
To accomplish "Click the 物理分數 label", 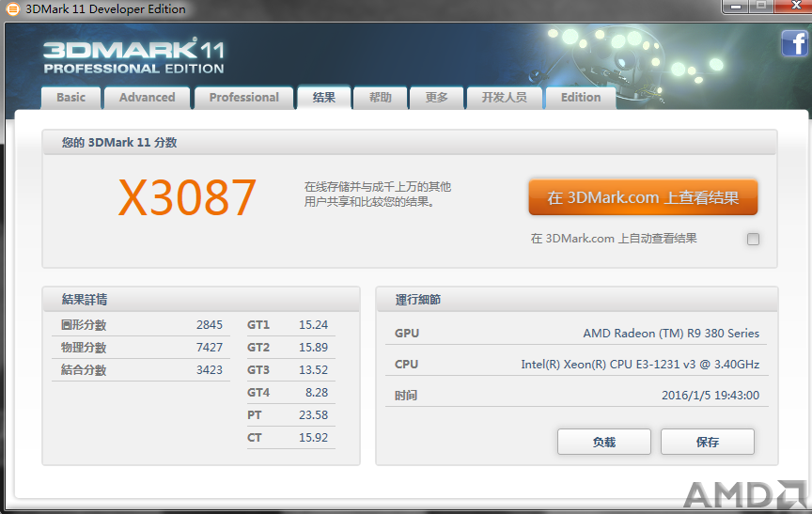I will click(84, 348).
